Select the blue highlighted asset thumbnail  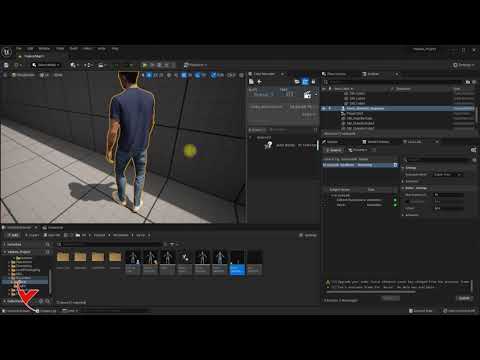(237, 263)
